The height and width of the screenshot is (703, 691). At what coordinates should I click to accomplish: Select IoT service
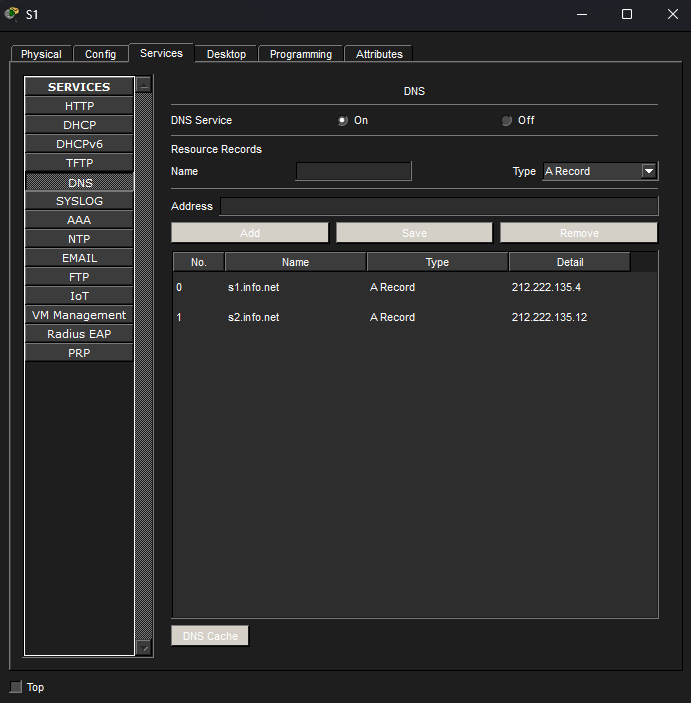[x=79, y=296]
